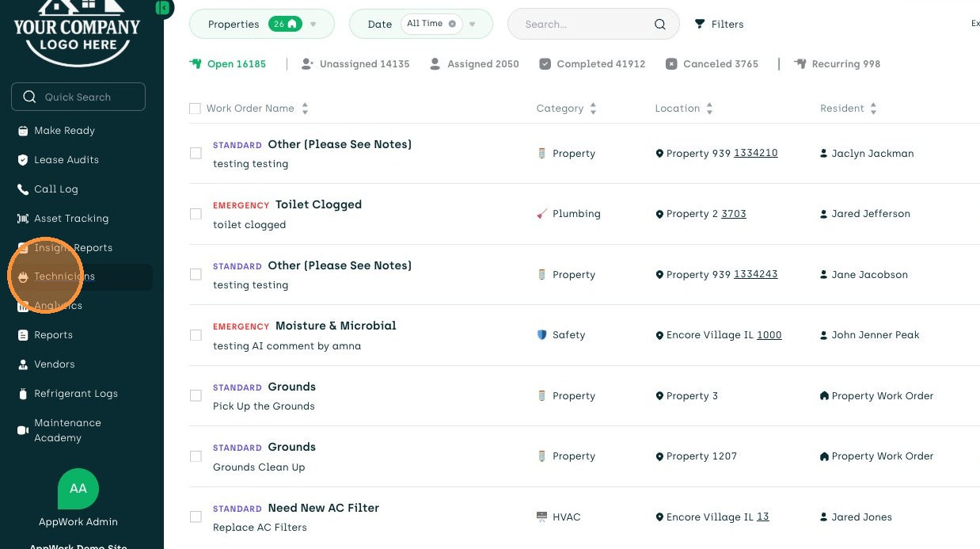Image resolution: width=980 pixels, height=549 pixels.
Task: Open Make Ready in sidebar
Action: click(x=64, y=131)
